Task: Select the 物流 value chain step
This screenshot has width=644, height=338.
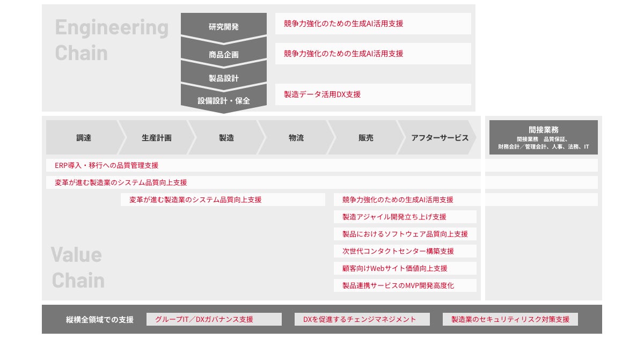Action: (296, 138)
